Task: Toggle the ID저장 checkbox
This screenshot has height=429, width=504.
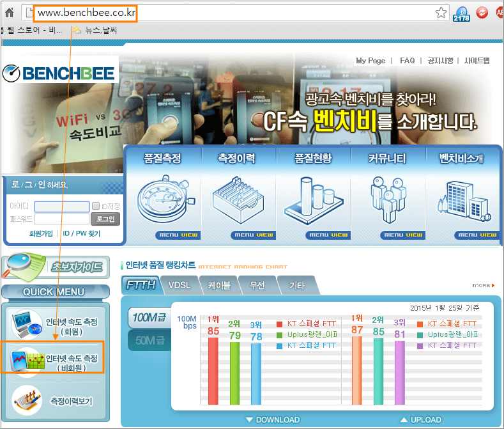Action: (x=96, y=206)
